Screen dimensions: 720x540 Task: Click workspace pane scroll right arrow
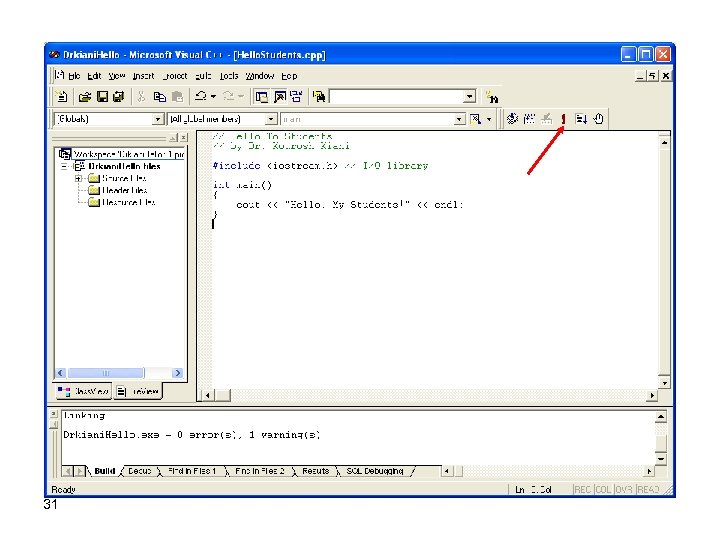point(178,373)
